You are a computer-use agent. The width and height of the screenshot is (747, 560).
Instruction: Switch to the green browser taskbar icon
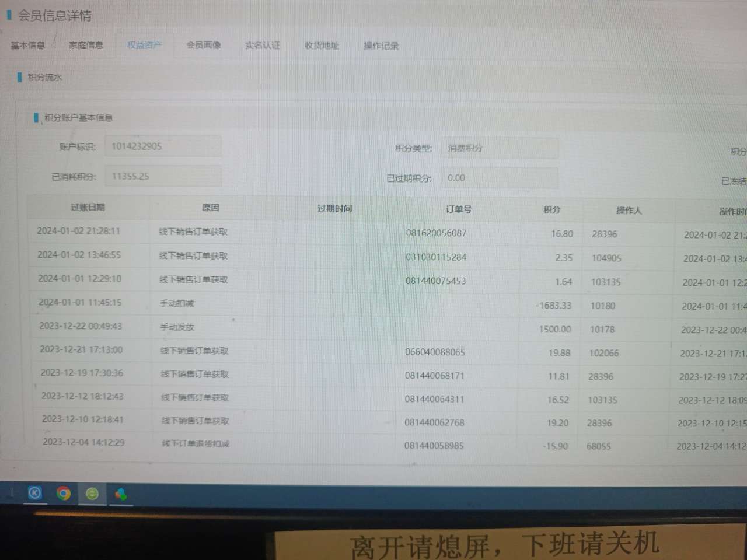point(92,494)
